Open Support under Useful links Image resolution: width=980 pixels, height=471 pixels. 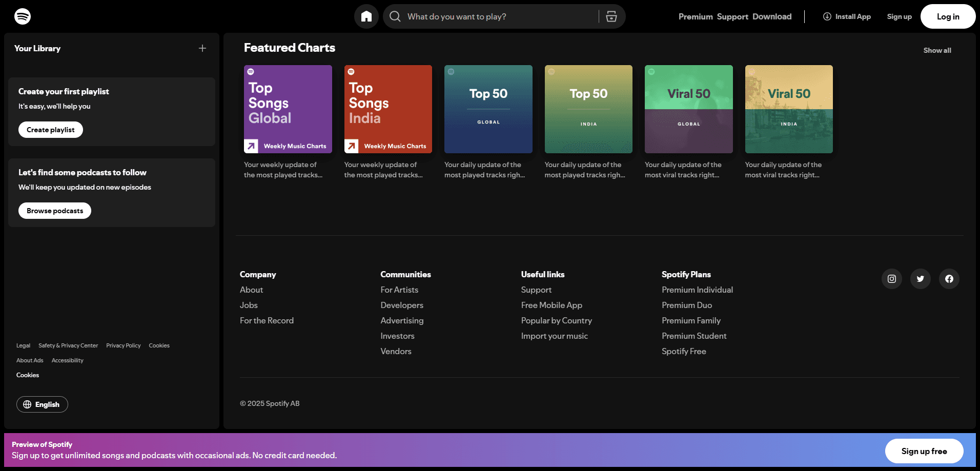click(536, 290)
